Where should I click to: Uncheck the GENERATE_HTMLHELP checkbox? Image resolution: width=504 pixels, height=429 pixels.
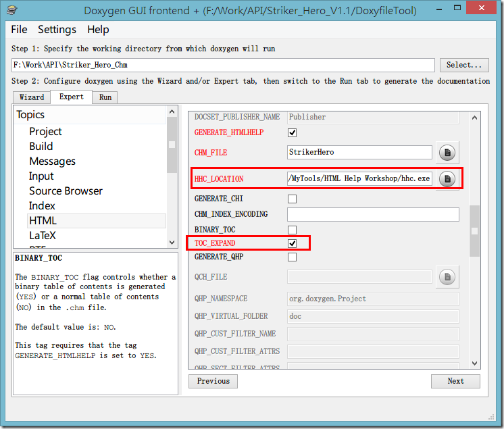(292, 132)
